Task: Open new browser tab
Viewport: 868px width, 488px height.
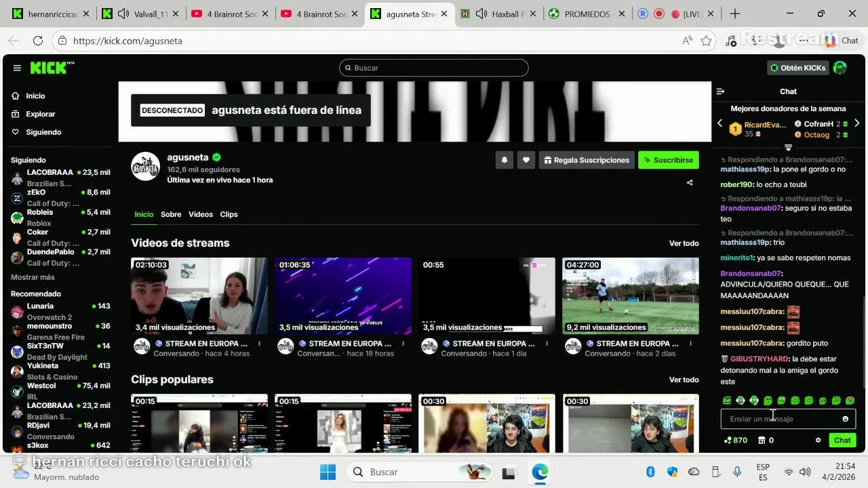Action: 735,14
